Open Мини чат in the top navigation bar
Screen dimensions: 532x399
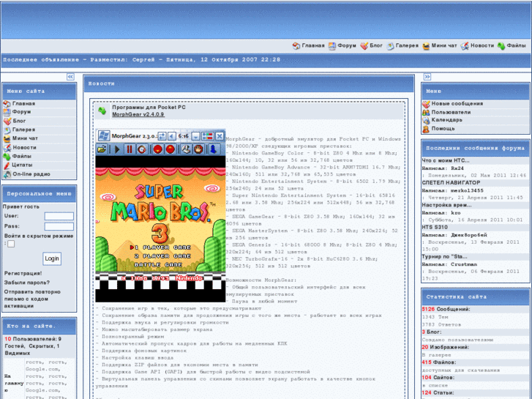pos(444,45)
